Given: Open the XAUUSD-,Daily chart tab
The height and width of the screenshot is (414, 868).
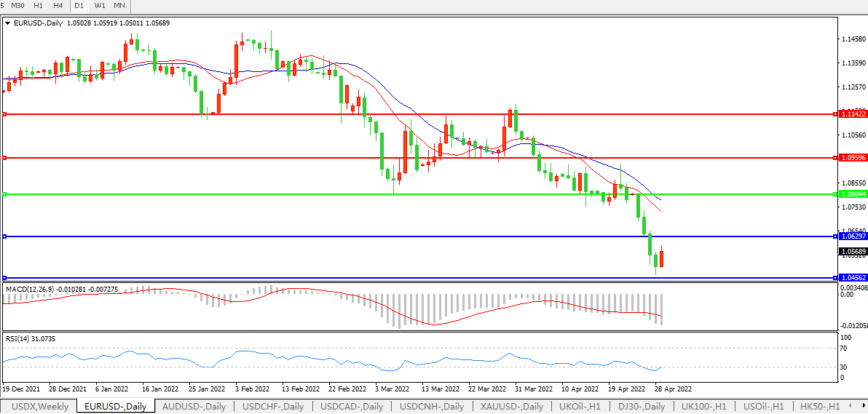Looking at the screenshot, I should (x=512, y=406).
